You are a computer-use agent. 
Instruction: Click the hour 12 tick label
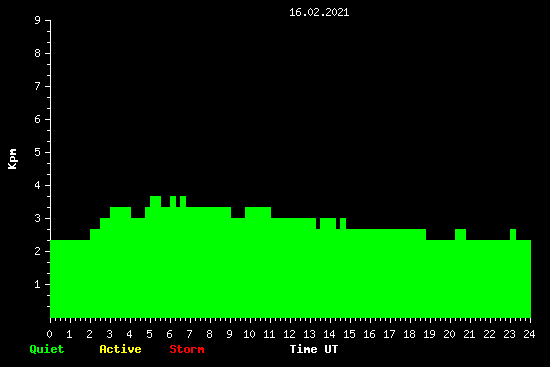coord(289,334)
